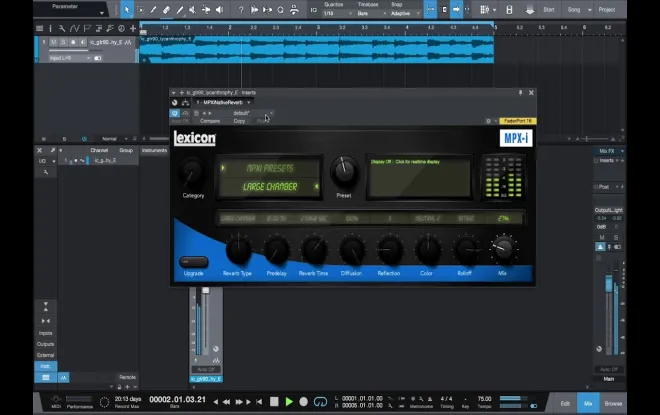Open the Edit view tab
This screenshot has width=660, height=415.
pos(565,404)
